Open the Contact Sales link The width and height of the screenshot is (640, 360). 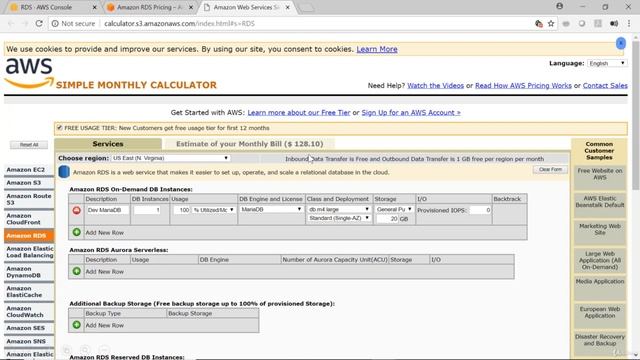(x=605, y=86)
